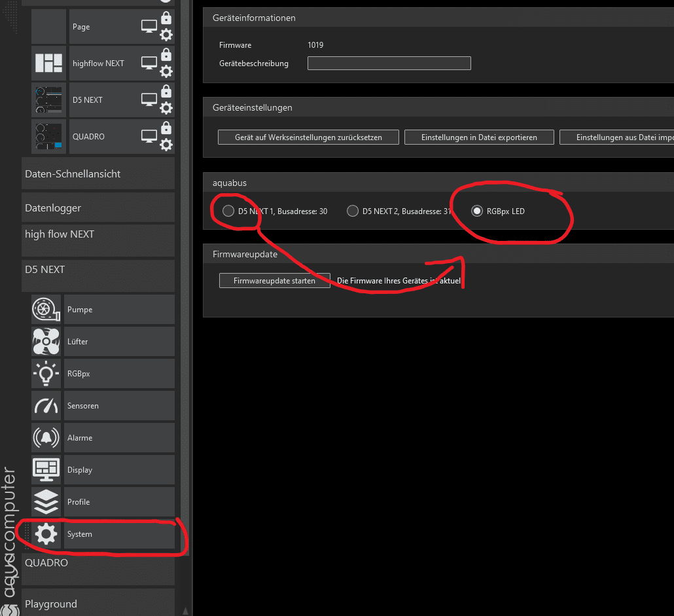This screenshot has width=674, height=616.
Task: Click monitor icon on QUADRO page row
Action: click(x=149, y=136)
